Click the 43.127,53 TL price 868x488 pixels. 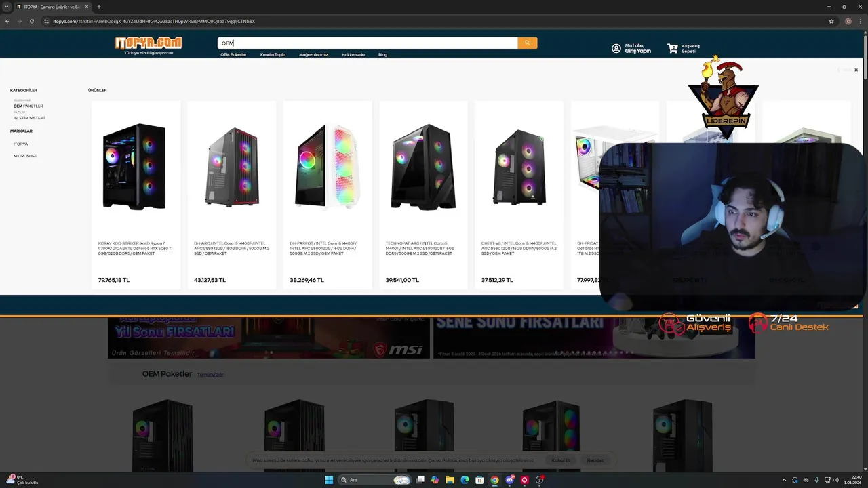210,280
